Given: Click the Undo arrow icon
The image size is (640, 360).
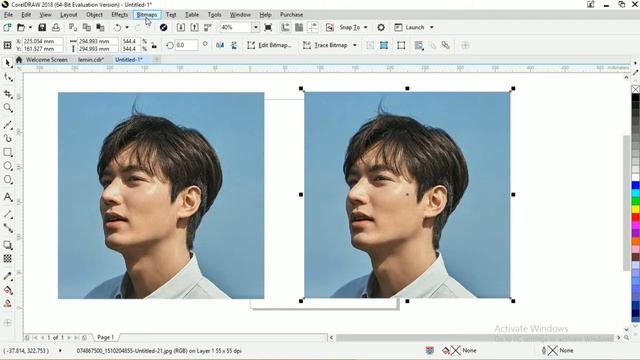Looking at the screenshot, I should [118, 27].
